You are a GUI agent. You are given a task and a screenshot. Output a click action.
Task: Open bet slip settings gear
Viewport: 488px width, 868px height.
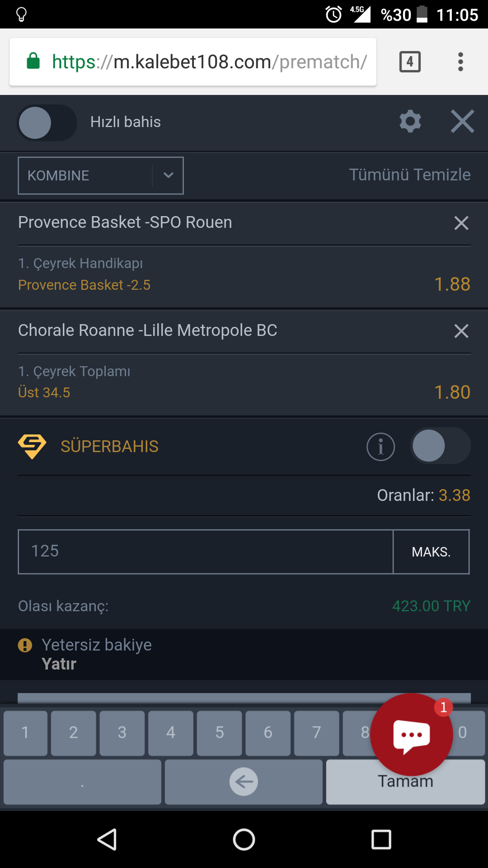pyautogui.click(x=410, y=122)
